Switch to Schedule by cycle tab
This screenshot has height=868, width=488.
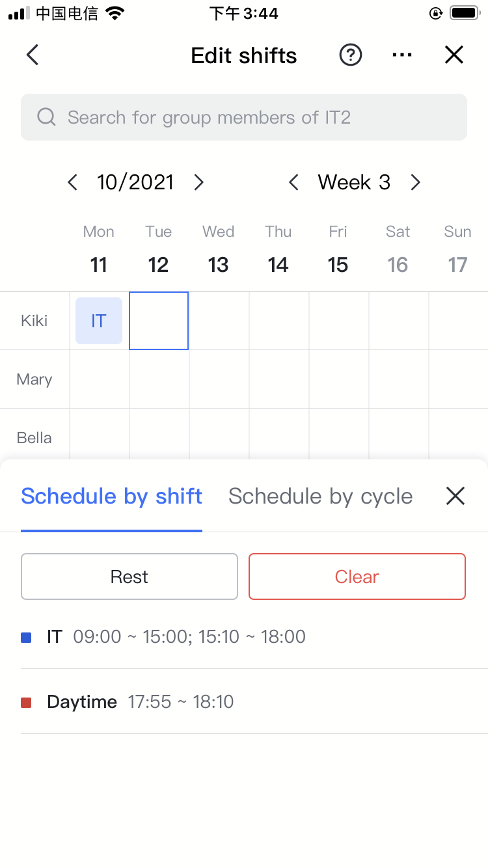pos(320,496)
